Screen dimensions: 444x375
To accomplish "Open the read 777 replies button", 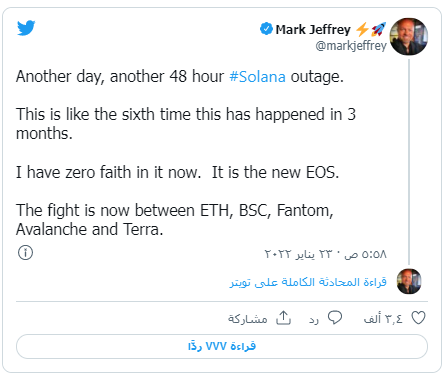I will pos(222,347).
